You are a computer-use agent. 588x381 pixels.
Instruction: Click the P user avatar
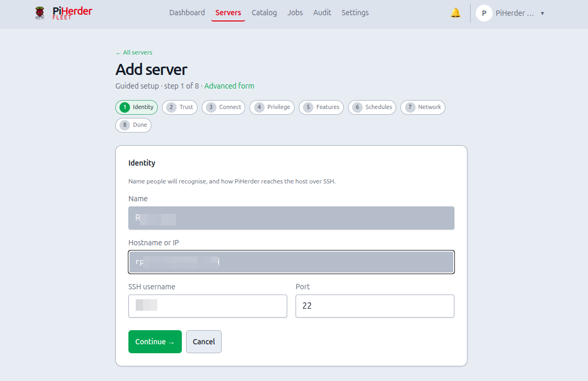[x=484, y=13]
